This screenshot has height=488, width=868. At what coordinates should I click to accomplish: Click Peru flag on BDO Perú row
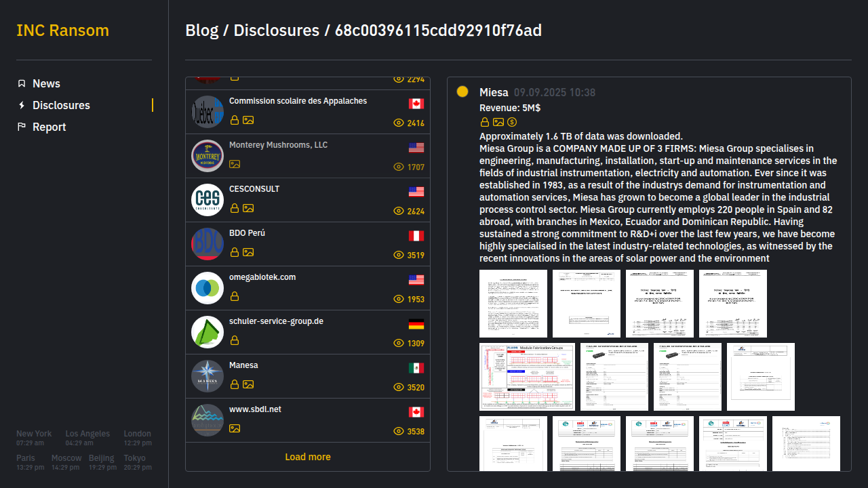[x=416, y=236]
